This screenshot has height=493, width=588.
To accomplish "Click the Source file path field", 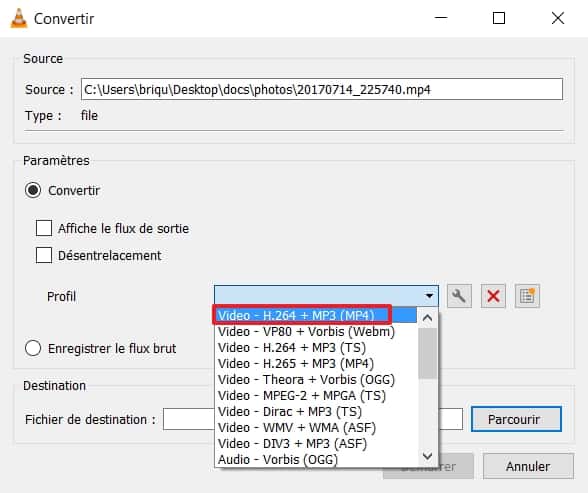I will (x=322, y=89).
